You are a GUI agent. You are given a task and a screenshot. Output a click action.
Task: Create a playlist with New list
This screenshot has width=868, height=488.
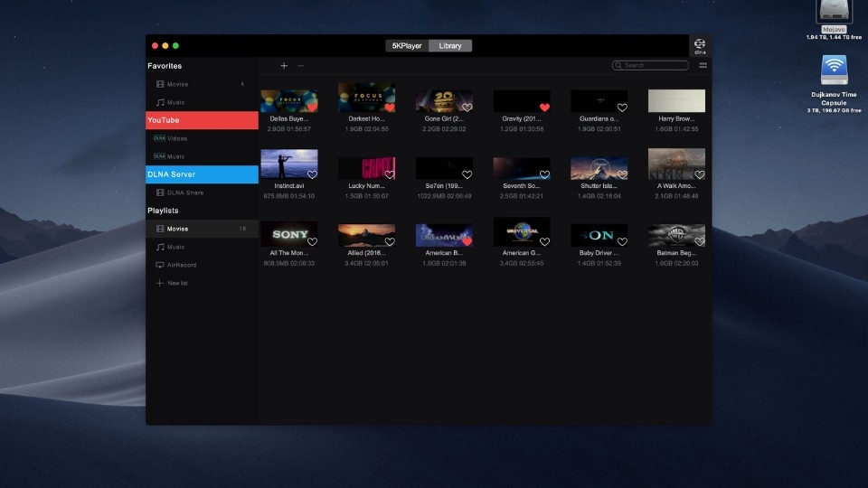point(202,283)
